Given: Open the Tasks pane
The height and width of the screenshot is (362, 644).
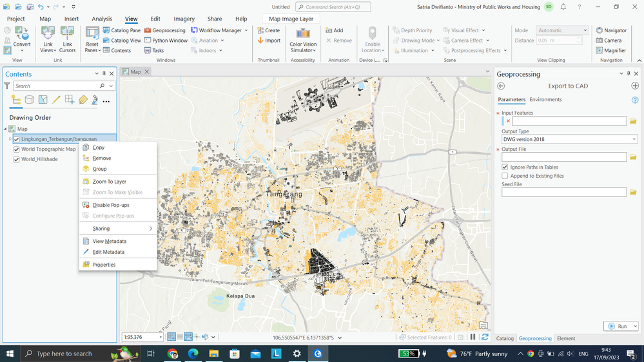Looking at the screenshot, I should point(154,50).
